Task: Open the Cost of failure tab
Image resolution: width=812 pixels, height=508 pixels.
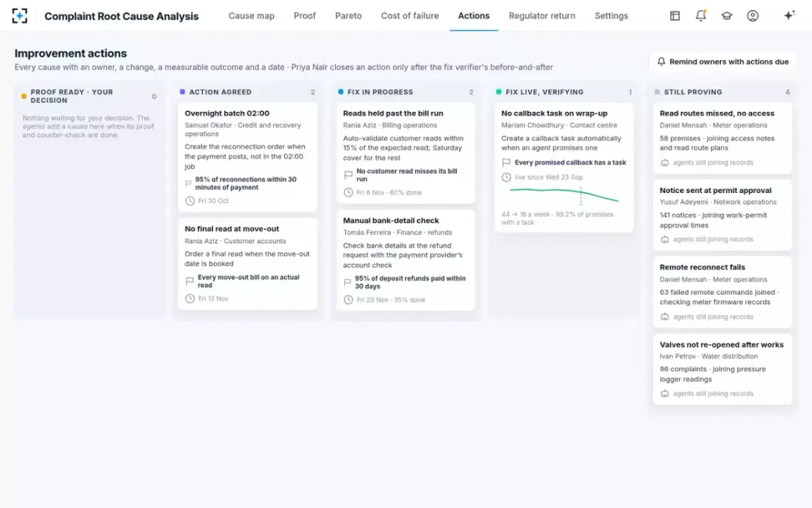Action: 410,16
